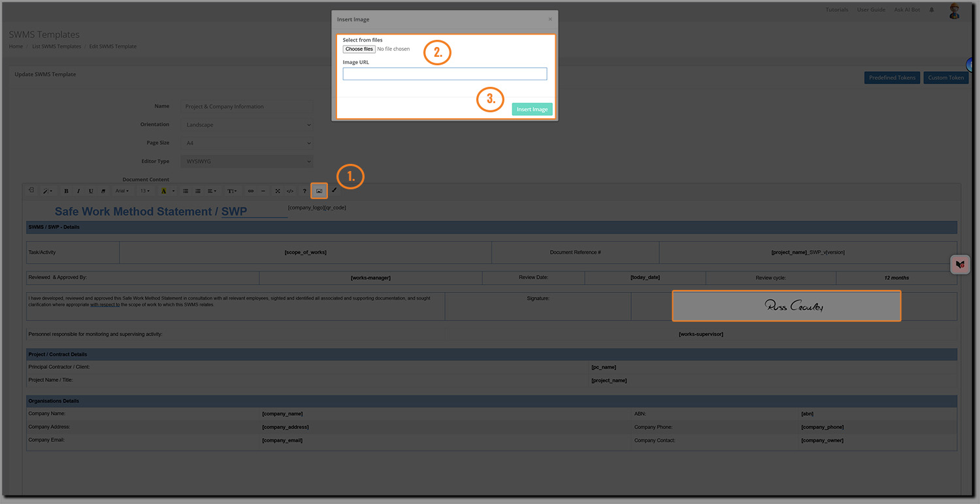Click the Choose files button
Viewport: 980px width, 504px height.
[359, 49]
